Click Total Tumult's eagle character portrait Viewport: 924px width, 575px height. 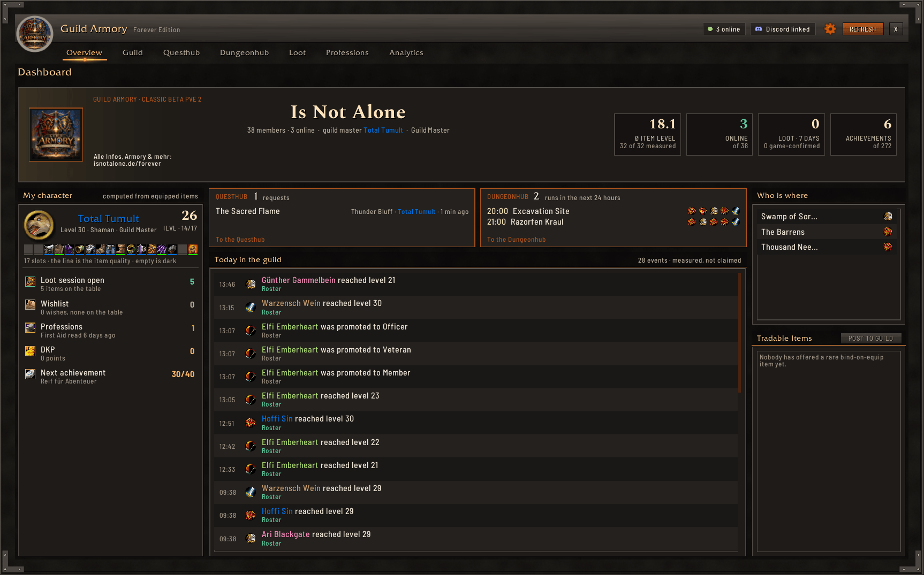[x=39, y=225]
